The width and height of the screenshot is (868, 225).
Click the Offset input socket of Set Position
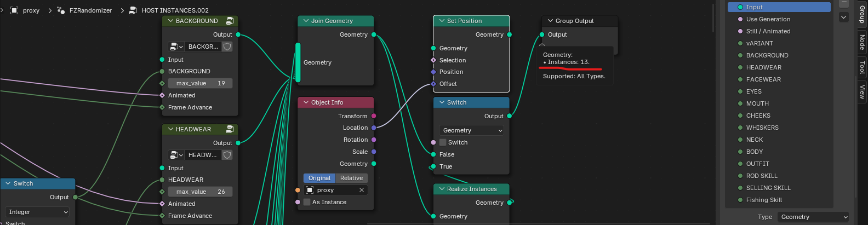click(x=433, y=84)
